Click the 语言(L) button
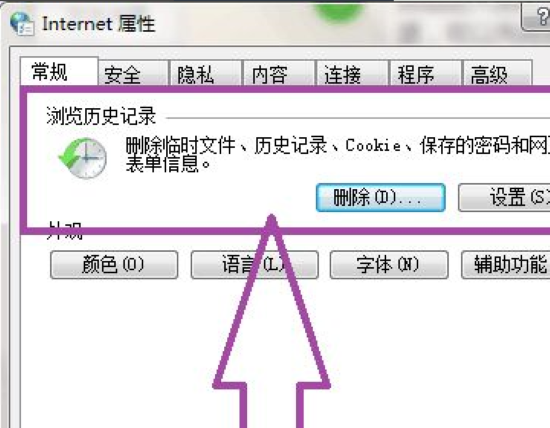This screenshot has width=550, height=428. tap(255, 265)
